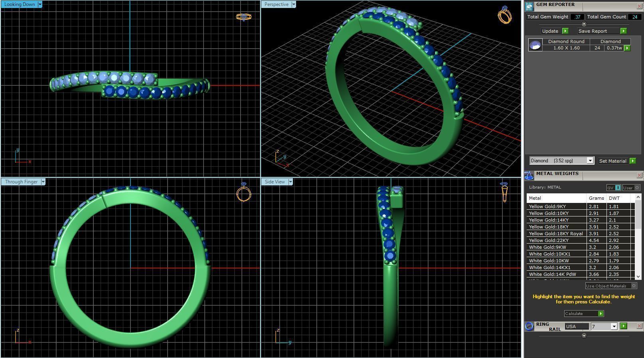
Task: Click the 0.37tw total weight cell
Action: pos(614,48)
